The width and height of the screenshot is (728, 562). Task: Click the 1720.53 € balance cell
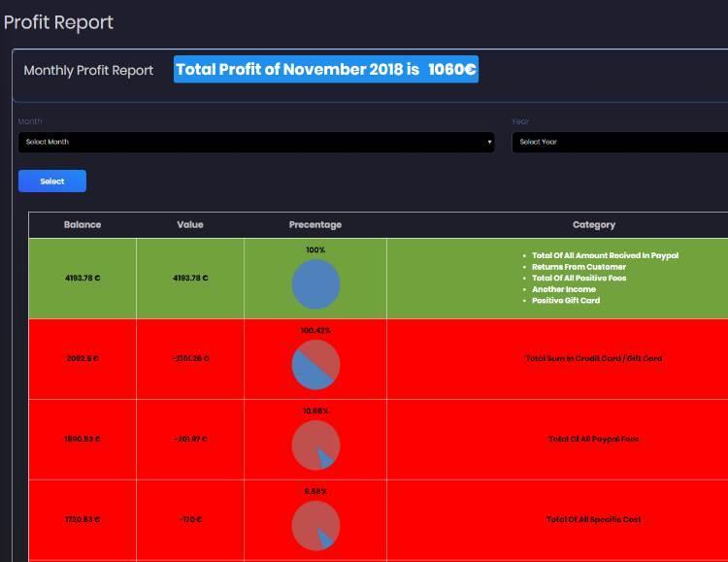83,519
